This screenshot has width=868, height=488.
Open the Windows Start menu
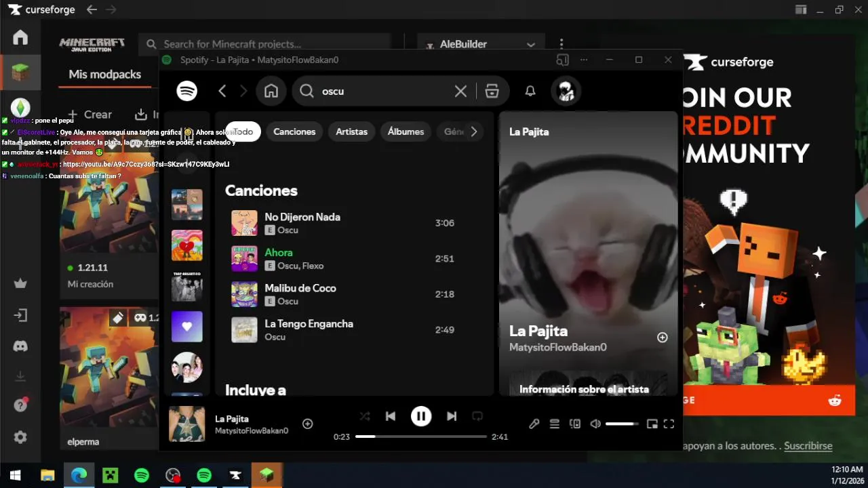coord(15,475)
